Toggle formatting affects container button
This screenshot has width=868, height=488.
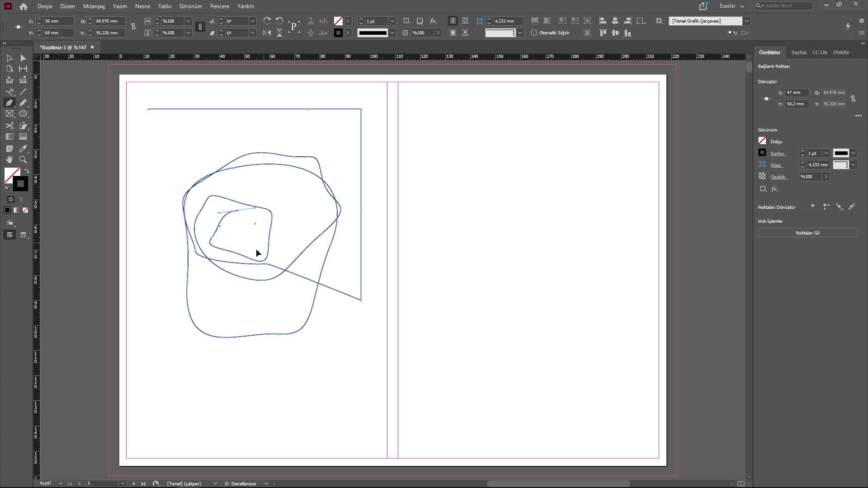click(x=11, y=199)
